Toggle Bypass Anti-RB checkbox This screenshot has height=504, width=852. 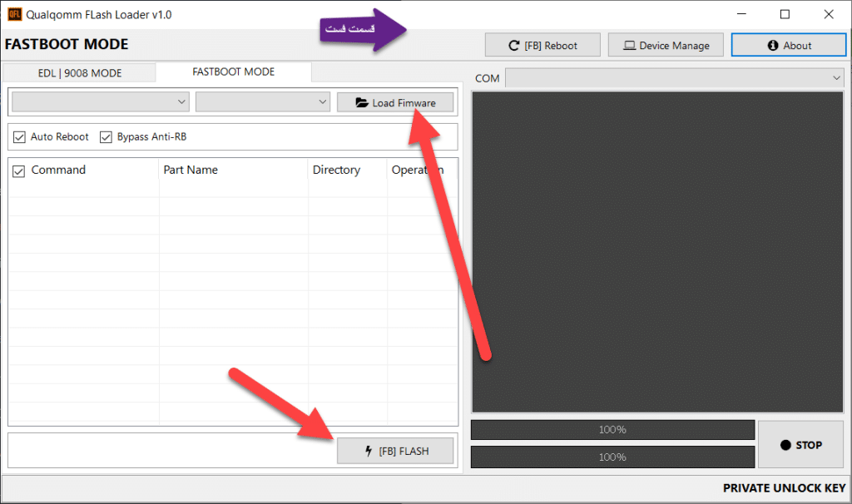(x=106, y=137)
